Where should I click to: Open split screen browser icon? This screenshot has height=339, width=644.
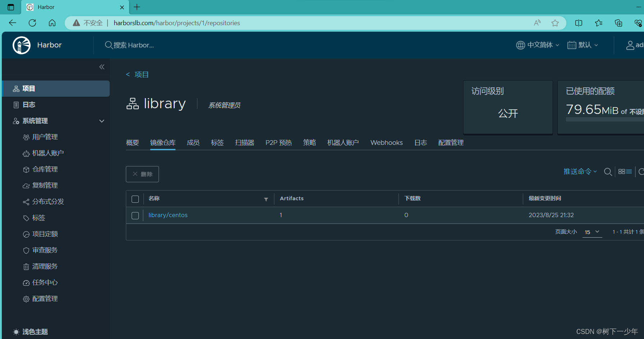point(579,23)
